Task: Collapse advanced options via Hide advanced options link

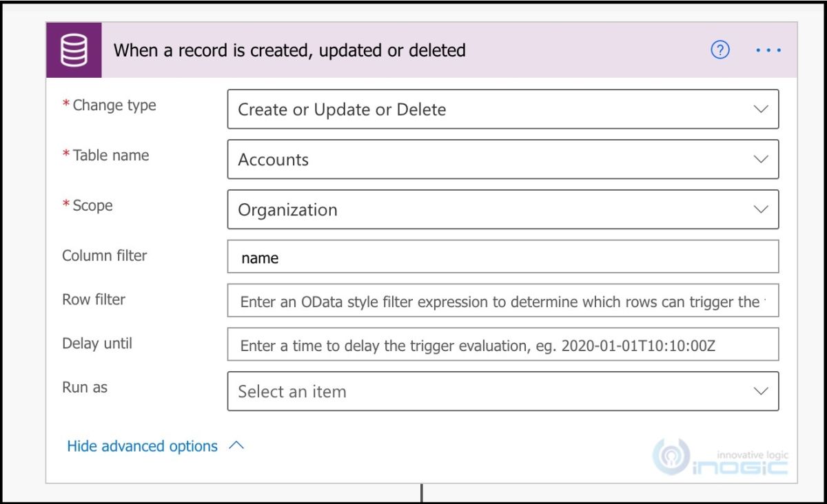Action: (x=142, y=445)
